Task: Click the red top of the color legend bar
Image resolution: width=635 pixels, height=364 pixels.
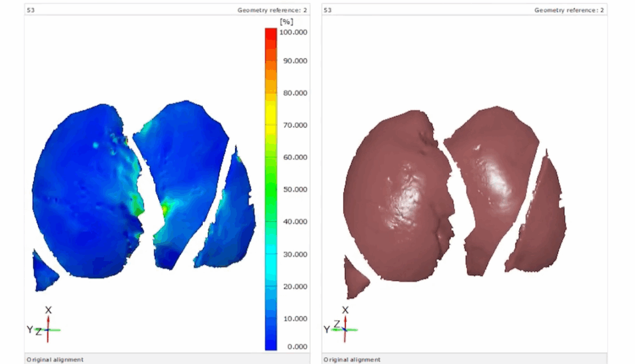Action: 270,33
